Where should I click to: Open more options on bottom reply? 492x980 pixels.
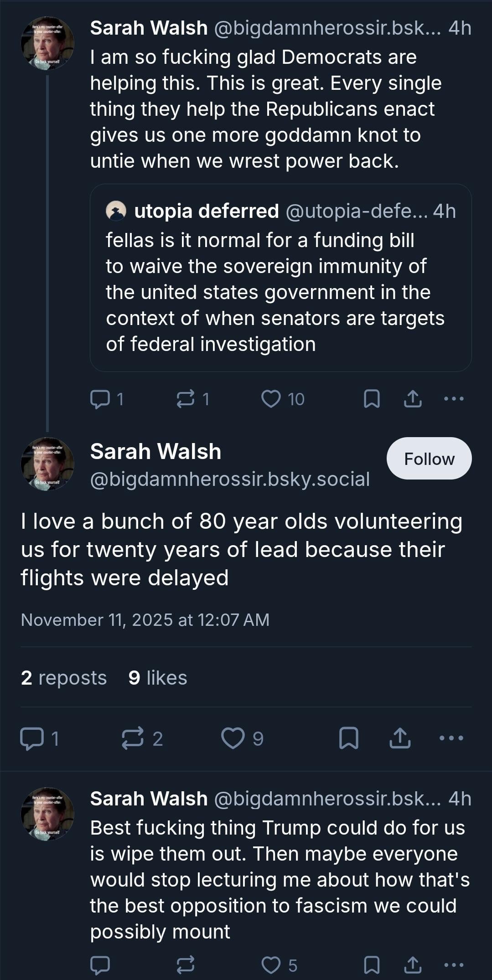click(454, 965)
